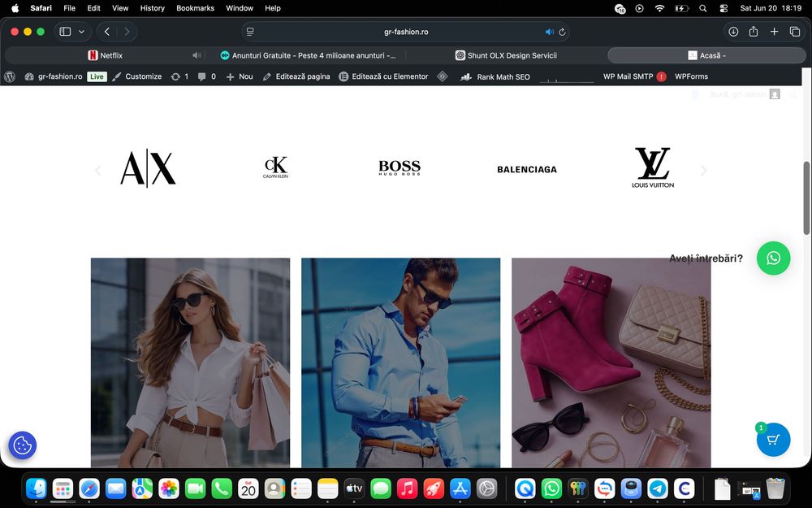
Task: Show Safari downloads
Action: pyautogui.click(x=733, y=32)
